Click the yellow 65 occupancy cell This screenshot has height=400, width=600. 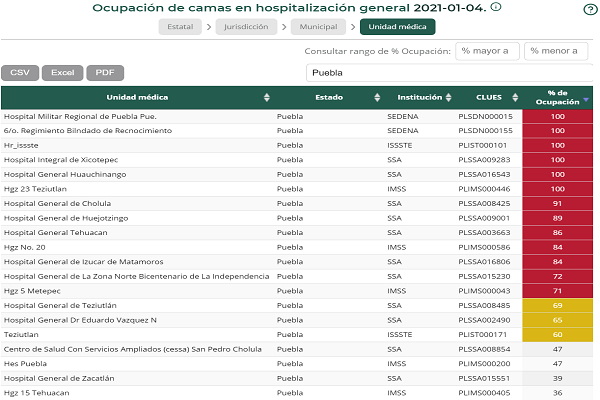[558, 320]
